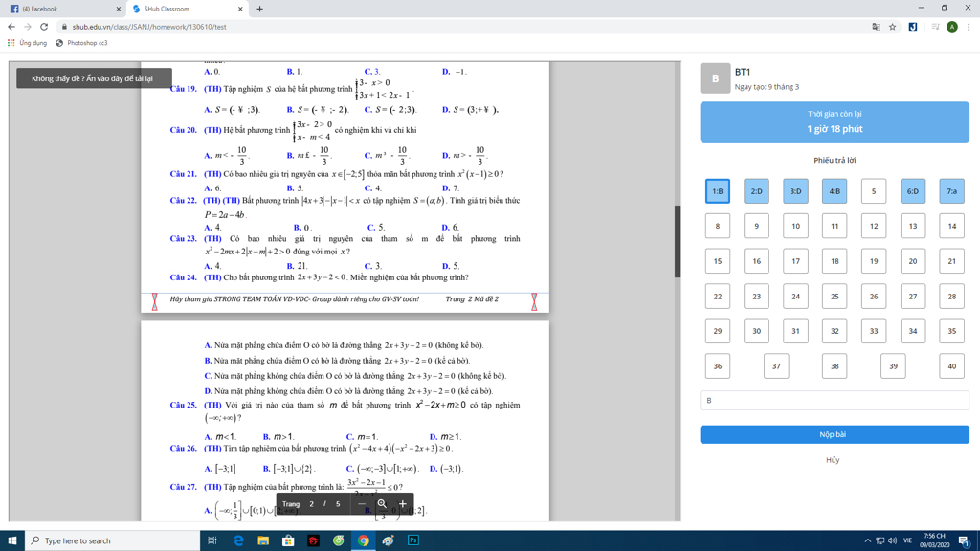Open the notification center icon
This screenshot has width=980, height=551.
click(x=964, y=540)
